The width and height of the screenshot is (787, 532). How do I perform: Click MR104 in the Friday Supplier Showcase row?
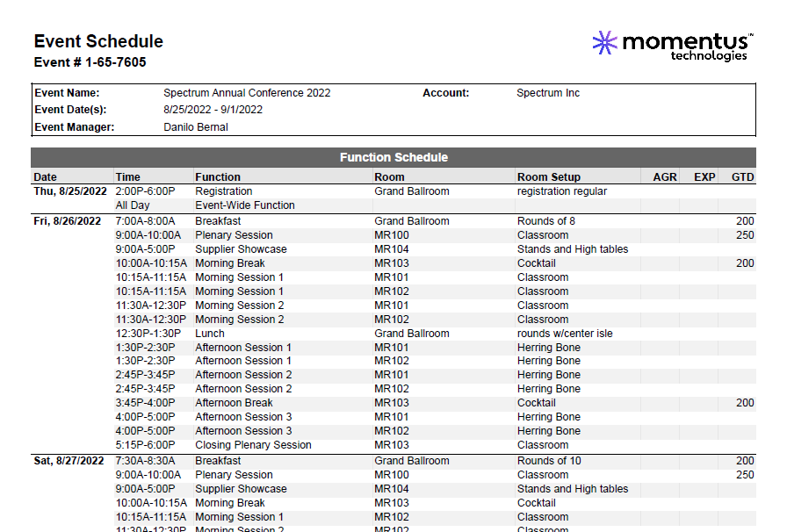point(392,249)
